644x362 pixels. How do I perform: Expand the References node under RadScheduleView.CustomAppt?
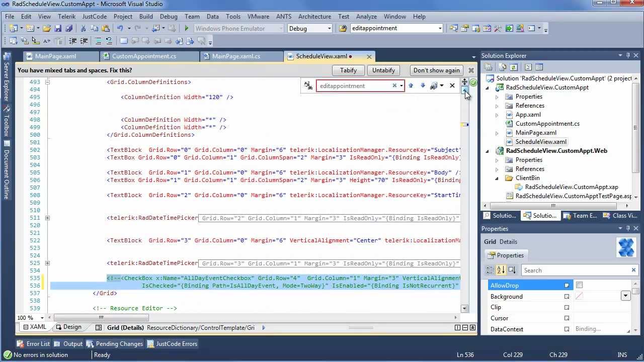pos(497,106)
